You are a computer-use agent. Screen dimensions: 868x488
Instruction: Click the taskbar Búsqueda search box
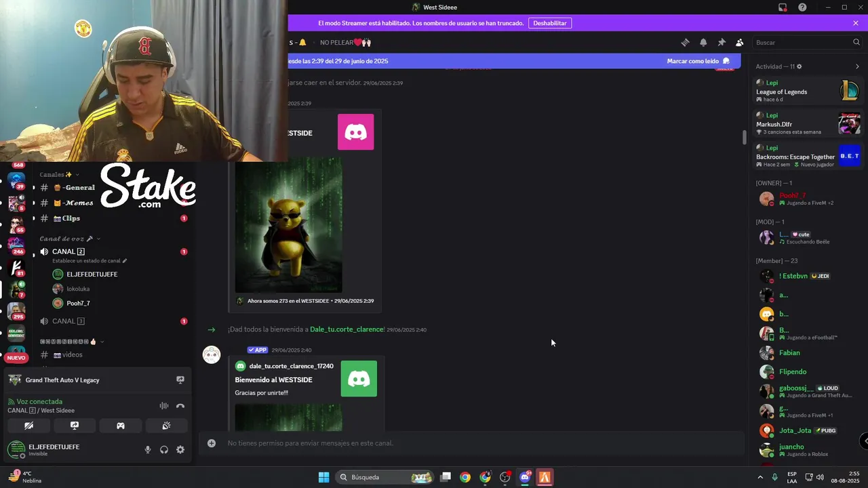pyautogui.click(x=385, y=477)
